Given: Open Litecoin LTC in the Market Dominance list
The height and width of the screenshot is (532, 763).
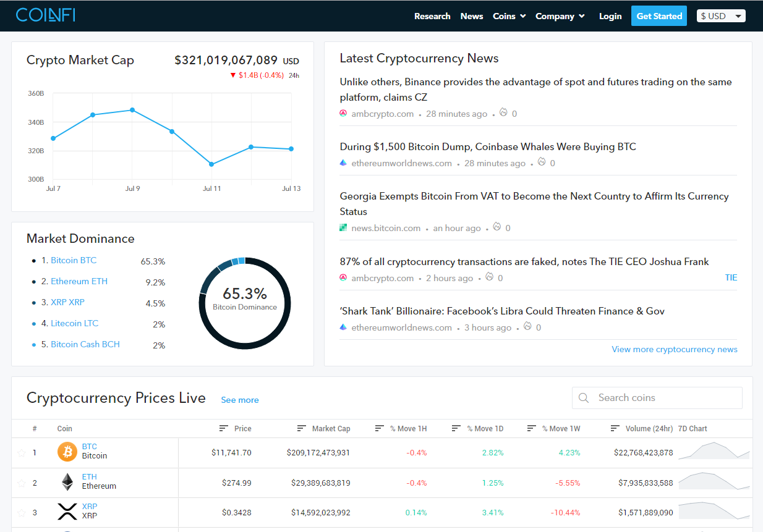Looking at the screenshot, I should coord(74,323).
